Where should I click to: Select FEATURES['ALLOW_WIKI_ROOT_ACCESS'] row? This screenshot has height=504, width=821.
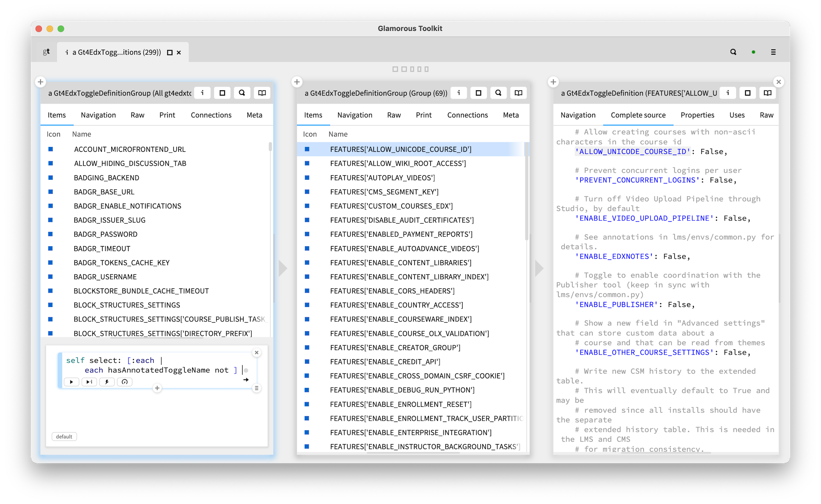coord(411,163)
